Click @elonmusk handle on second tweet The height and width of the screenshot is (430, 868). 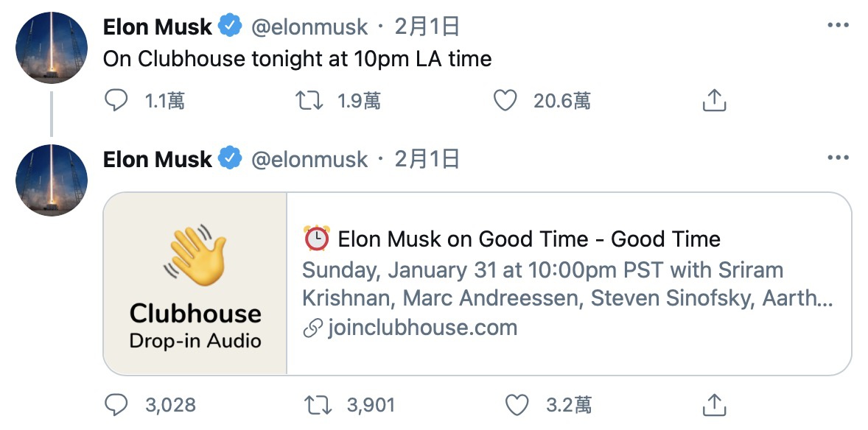309,160
